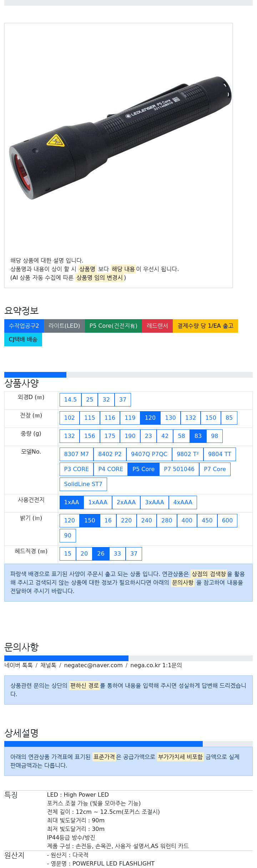Select brightness 600 lm option
Viewport: 257px width, 868px height.
tap(227, 521)
